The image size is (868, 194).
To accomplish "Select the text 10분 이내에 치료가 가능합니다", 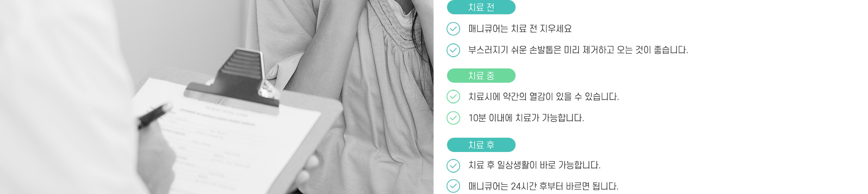I will 526,118.
